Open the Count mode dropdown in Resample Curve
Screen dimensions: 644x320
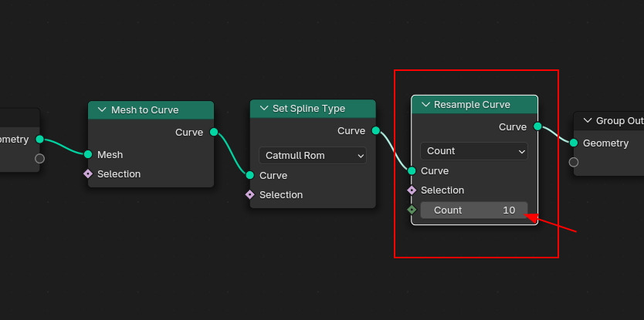tap(474, 151)
